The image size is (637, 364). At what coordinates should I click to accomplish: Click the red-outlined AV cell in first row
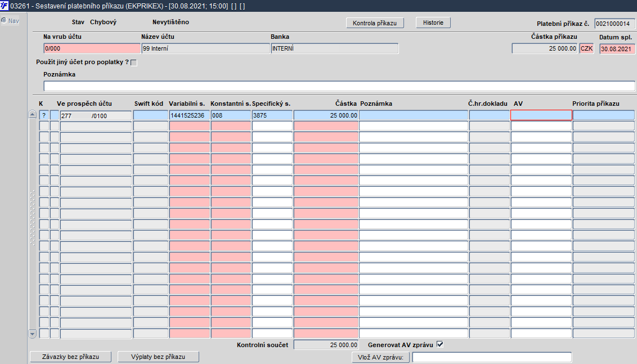541,115
